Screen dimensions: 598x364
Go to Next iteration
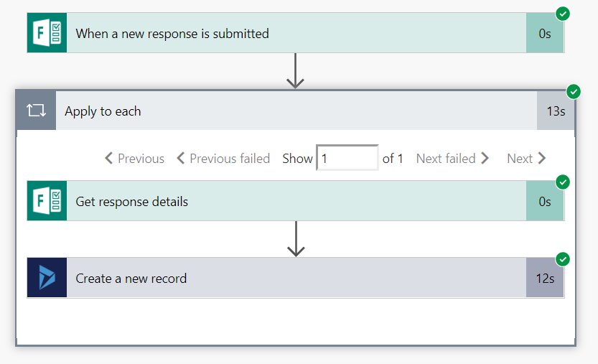[526, 159]
